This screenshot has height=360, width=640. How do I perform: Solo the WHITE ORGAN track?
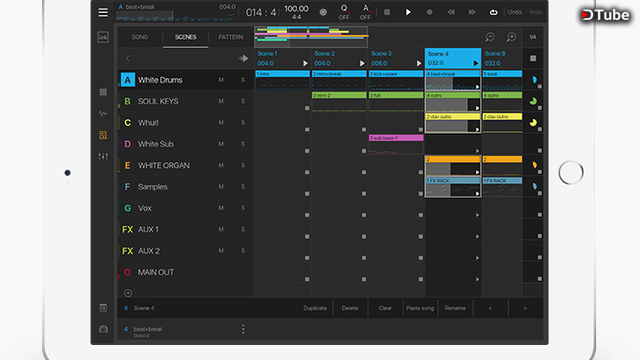[x=243, y=165]
